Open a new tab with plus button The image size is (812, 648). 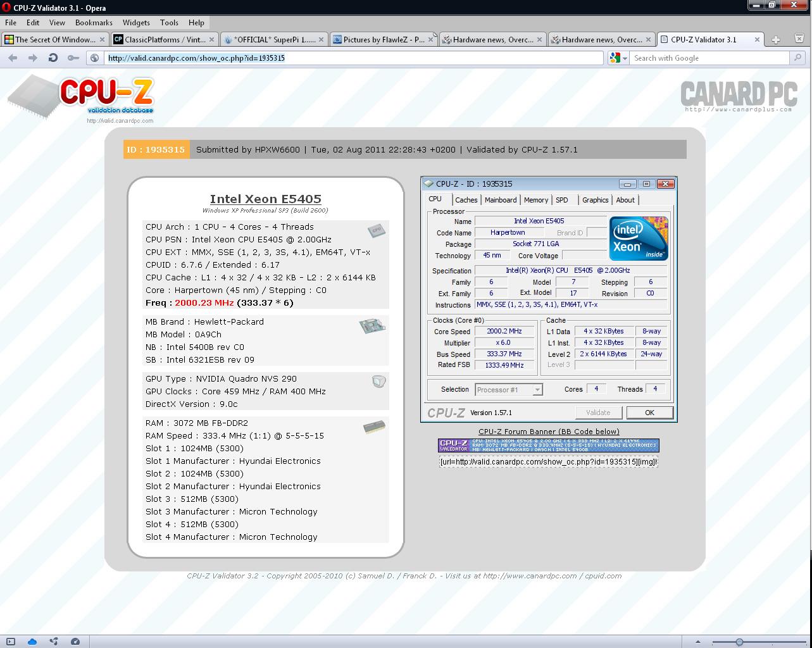(775, 39)
